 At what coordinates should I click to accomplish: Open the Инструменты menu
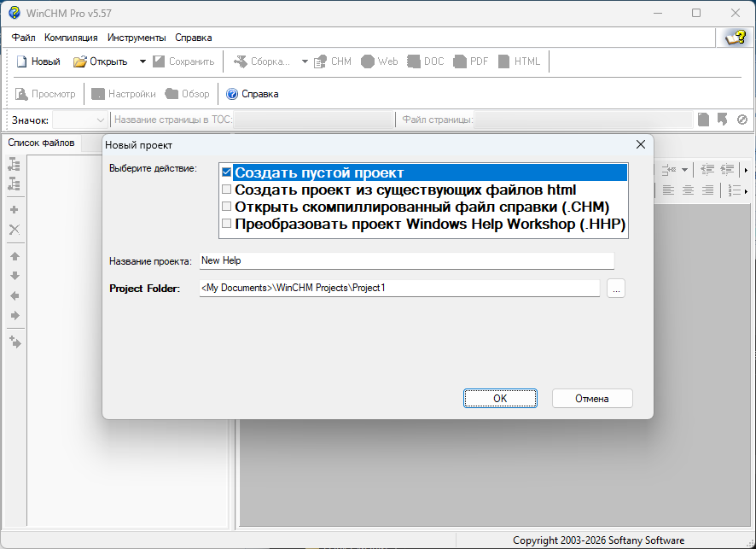[137, 38]
